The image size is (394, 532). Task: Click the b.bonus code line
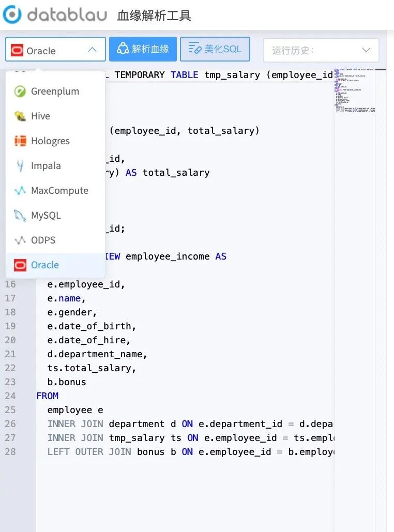coord(67,382)
